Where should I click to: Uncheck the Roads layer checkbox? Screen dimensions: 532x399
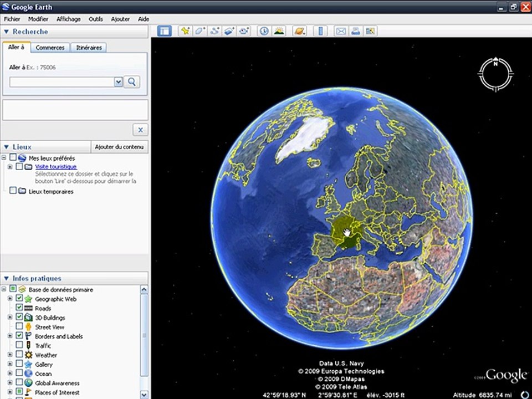pos(19,308)
